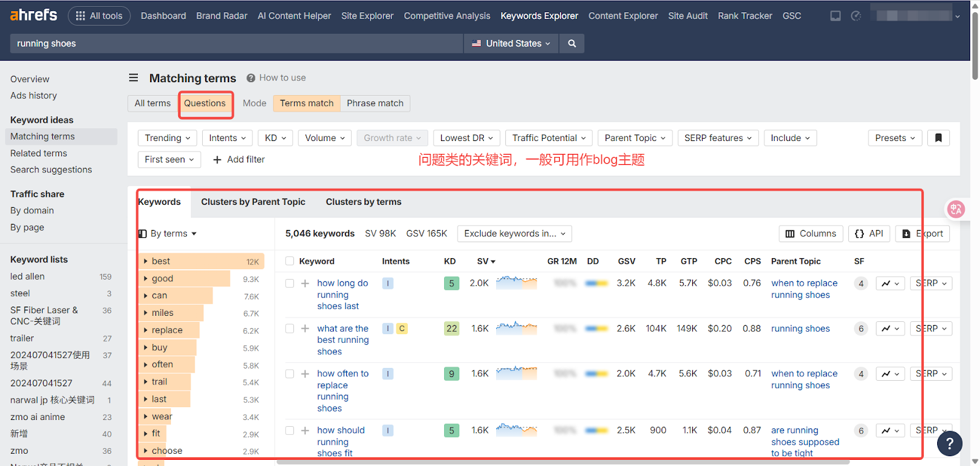Check the box for 'what are the best running shoes'

(290, 329)
